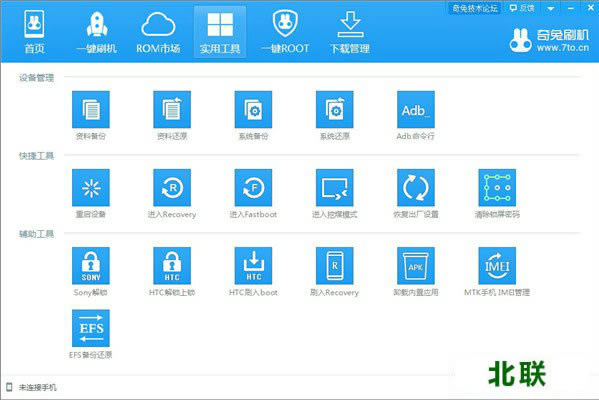Screen dimensions: 599x400
Task: Open the 一键ROOT tab
Action: pyautogui.click(x=285, y=32)
